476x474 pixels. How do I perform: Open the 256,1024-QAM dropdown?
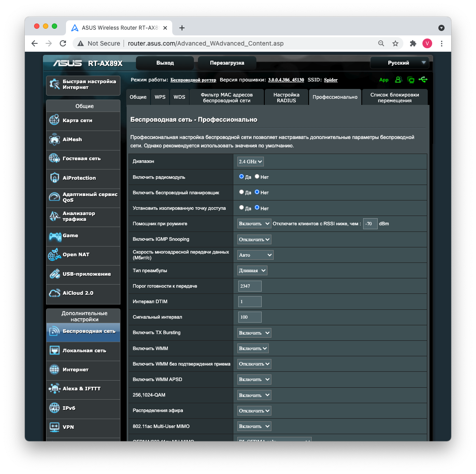click(254, 395)
